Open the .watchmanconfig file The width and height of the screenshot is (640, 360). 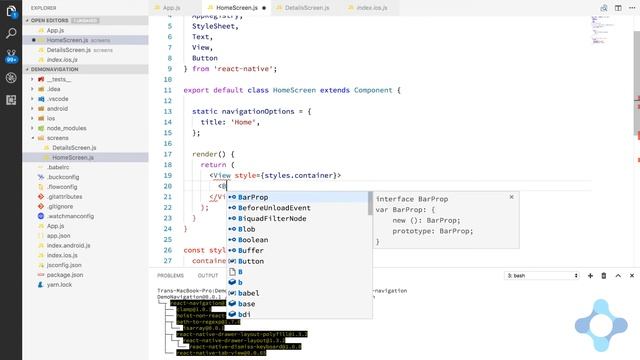(x=85, y=216)
